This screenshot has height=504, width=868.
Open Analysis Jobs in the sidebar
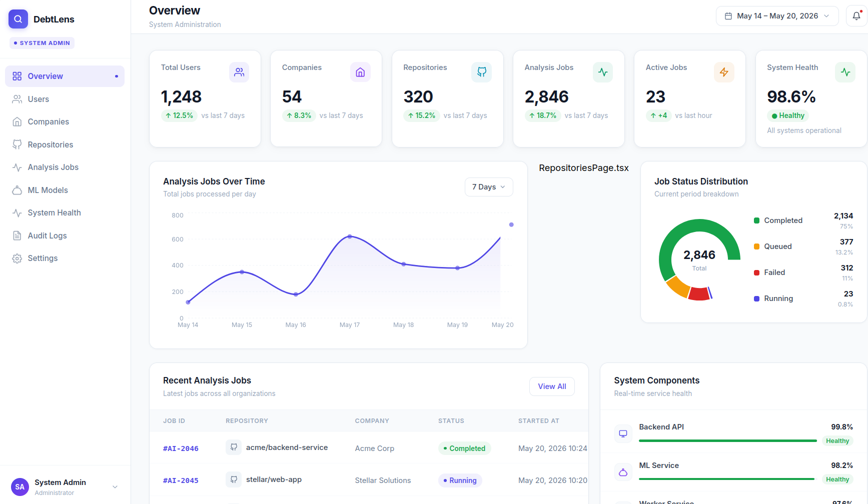(65, 167)
